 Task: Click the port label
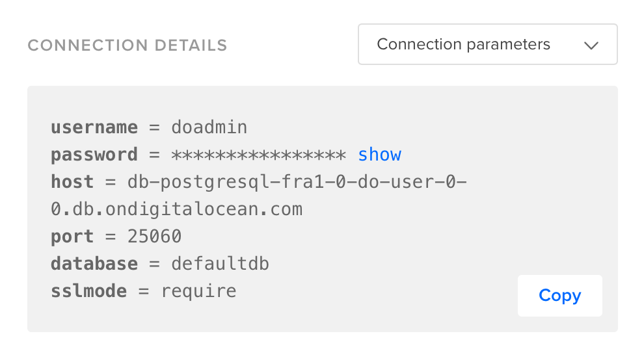(72, 237)
